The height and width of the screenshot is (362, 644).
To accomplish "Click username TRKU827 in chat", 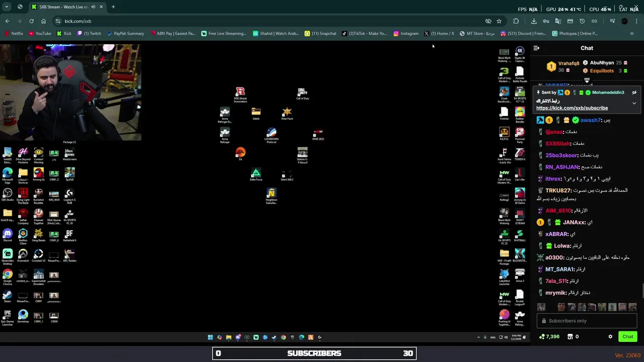I will [558, 191].
